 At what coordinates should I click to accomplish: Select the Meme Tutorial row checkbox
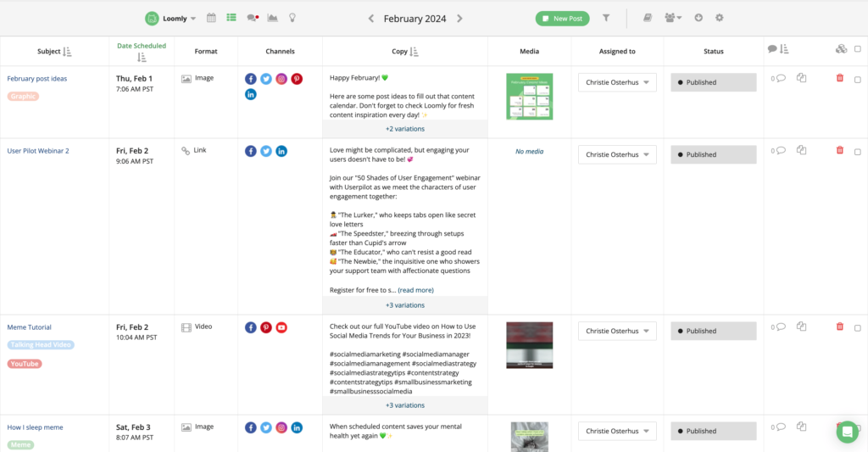point(858,327)
